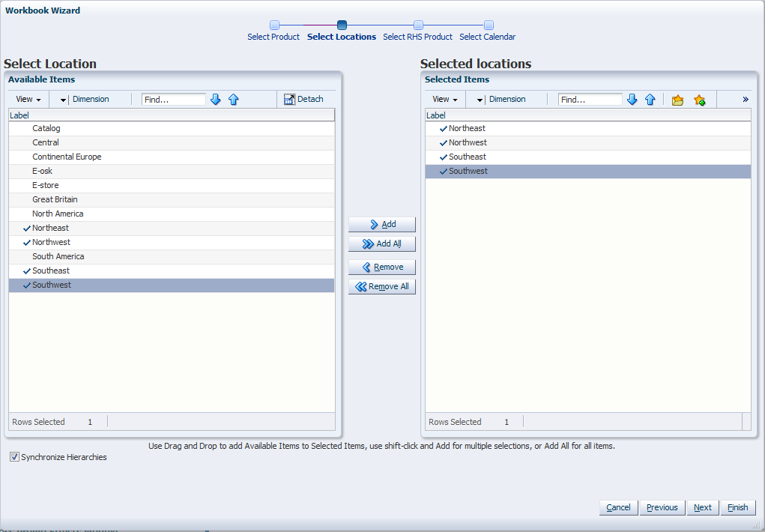Click the Detach table icon in Available Items
The height and width of the screenshot is (532, 765).
pos(290,99)
